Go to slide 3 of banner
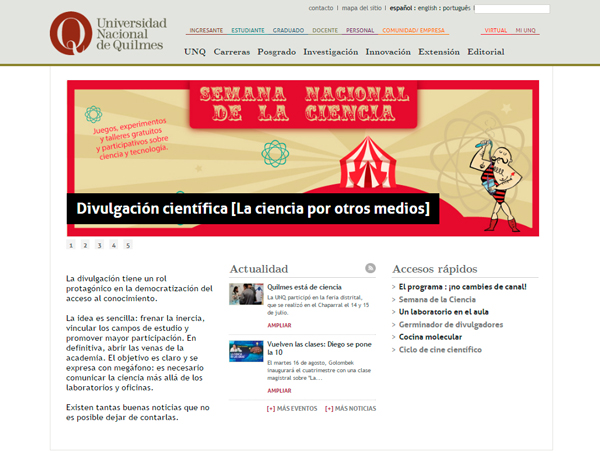600x453 pixels. coord(99,245)
